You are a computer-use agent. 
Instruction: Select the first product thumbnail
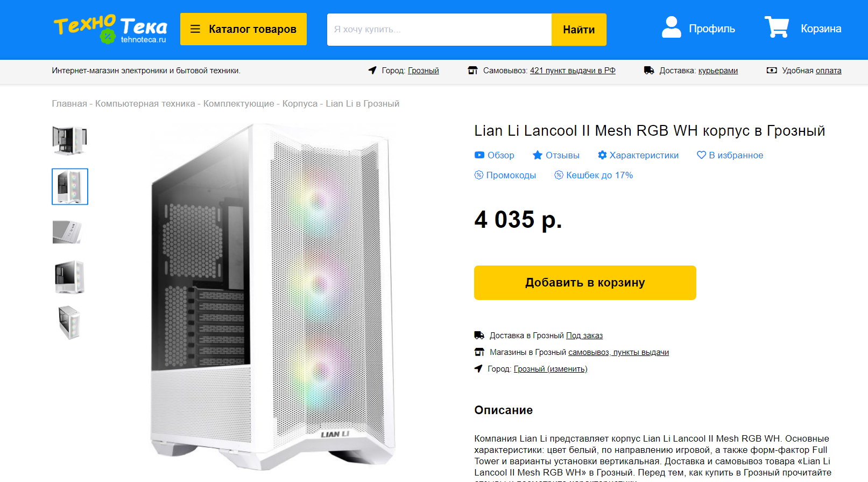[70, 141]
